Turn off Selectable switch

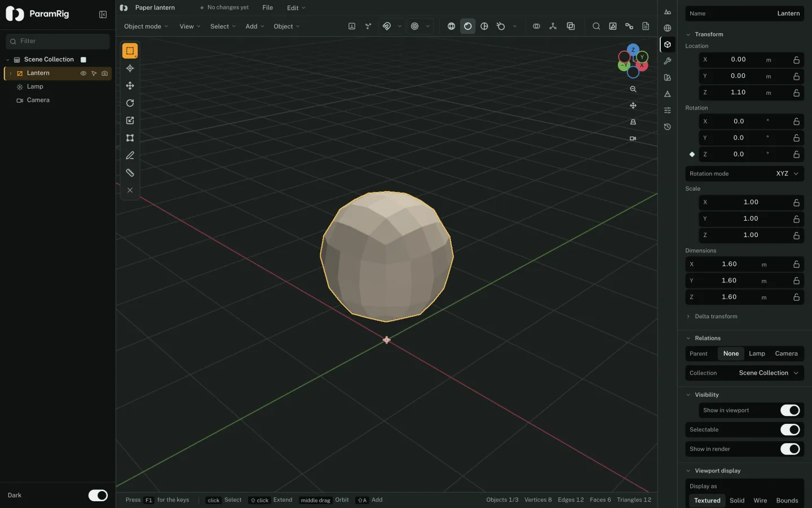790,430
